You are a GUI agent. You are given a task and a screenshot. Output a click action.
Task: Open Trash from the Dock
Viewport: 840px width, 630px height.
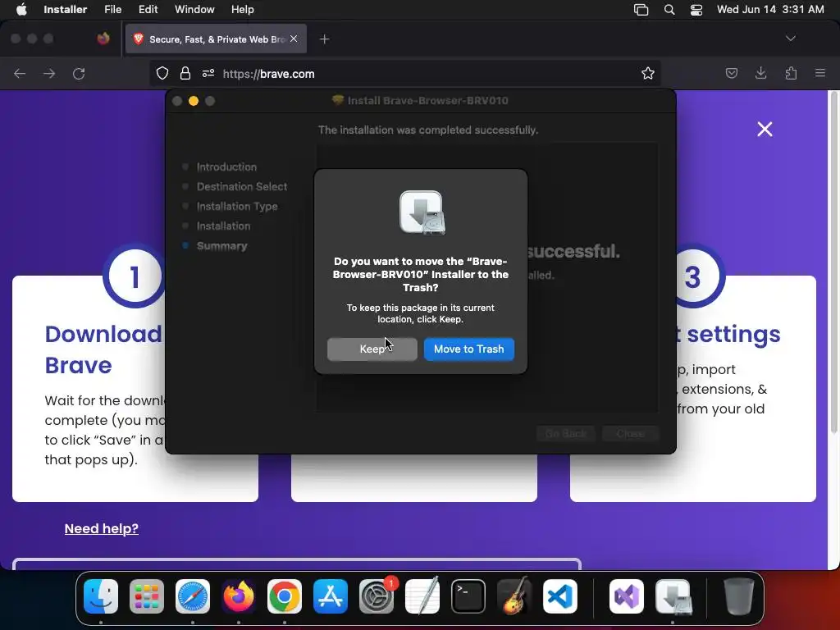coord(739,596)
